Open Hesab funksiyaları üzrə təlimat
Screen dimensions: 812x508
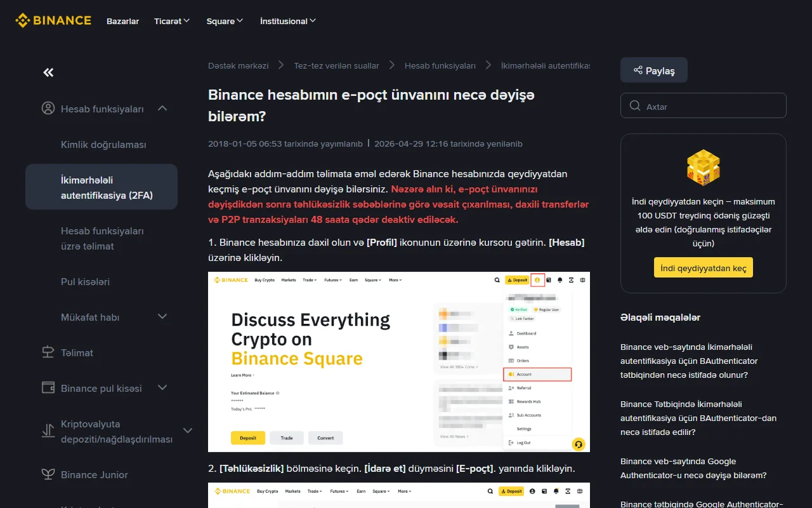coord(102,238)
